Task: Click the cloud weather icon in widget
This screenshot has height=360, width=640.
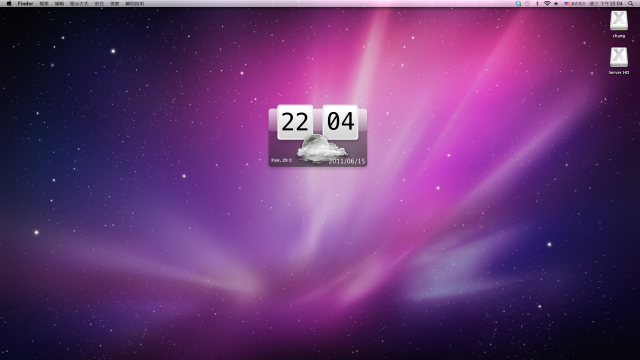Action: coord(321,149)
